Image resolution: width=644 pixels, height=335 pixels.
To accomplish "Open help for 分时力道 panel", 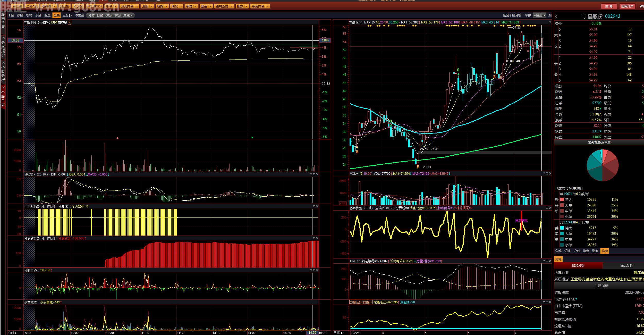I will [311, 270].
